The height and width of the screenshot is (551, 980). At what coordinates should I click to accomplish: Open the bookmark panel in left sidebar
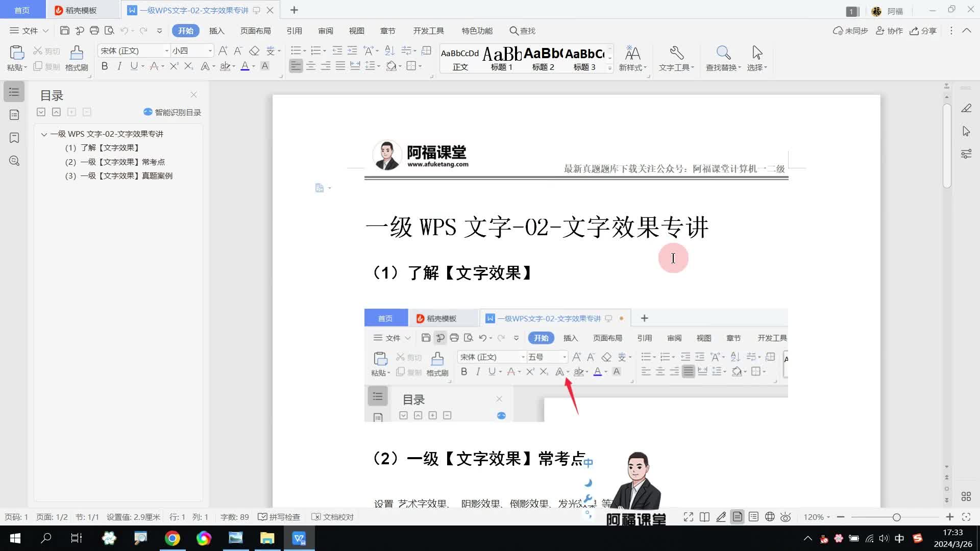14,138
